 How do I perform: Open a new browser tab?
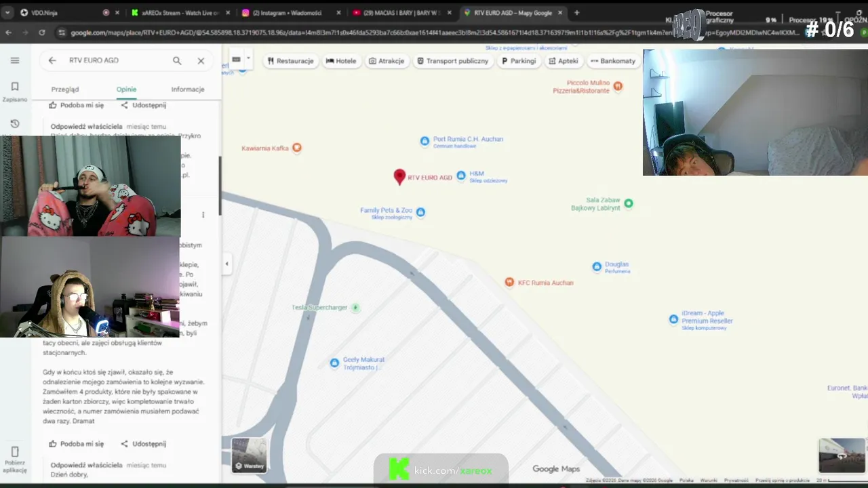coord(576,12)
